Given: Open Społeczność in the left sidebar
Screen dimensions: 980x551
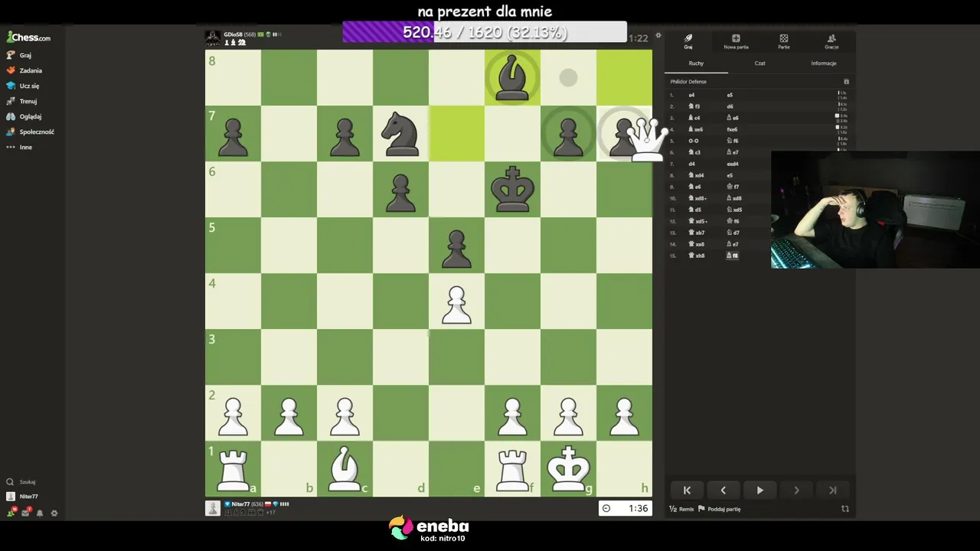Looking at the screenshot, I should 31,132.
